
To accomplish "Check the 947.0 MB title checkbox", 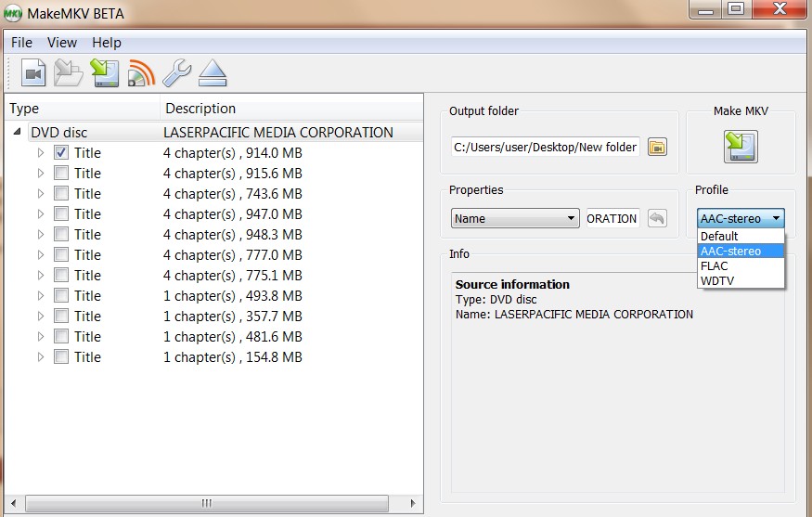I will (x=61, y=214).
